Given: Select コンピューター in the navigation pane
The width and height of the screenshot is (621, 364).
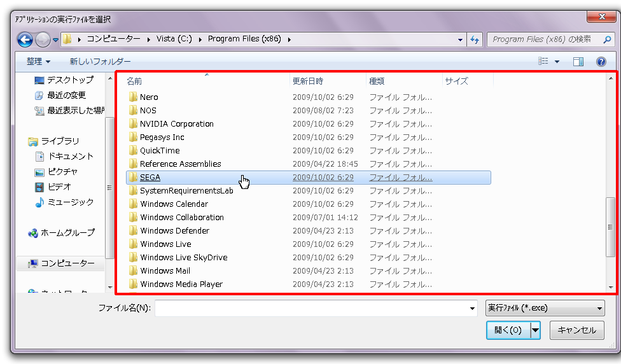Looking at the screenshot, I should coord(60,263).
